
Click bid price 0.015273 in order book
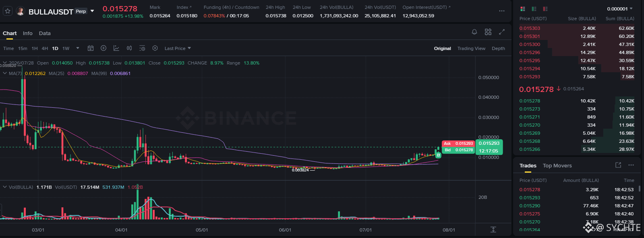coord(530,109)
